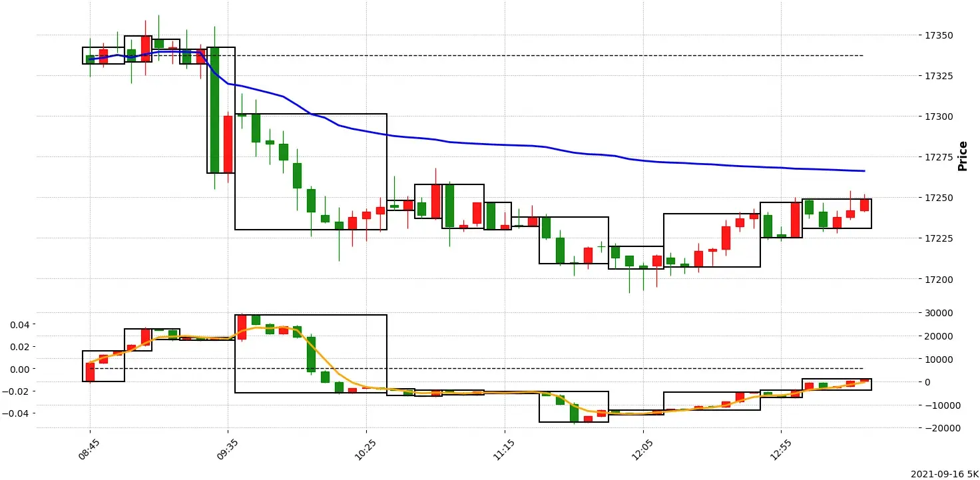
Task: Click the 11:15 time axis label
Action: pos(503,450)
